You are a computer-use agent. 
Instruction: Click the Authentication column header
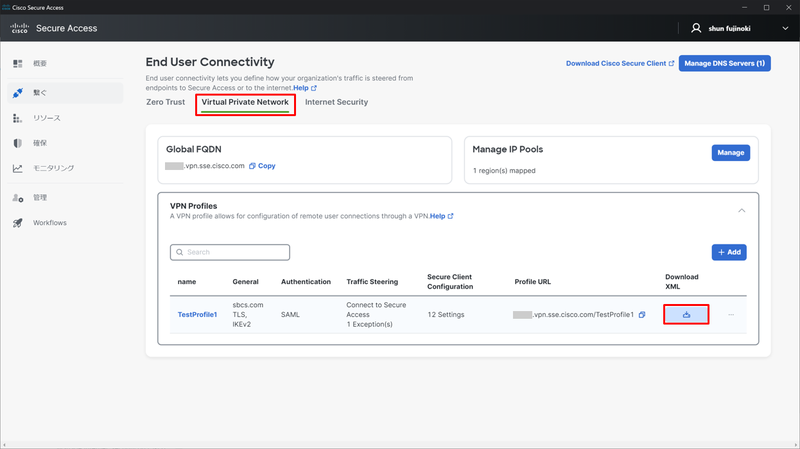point(306,282)
